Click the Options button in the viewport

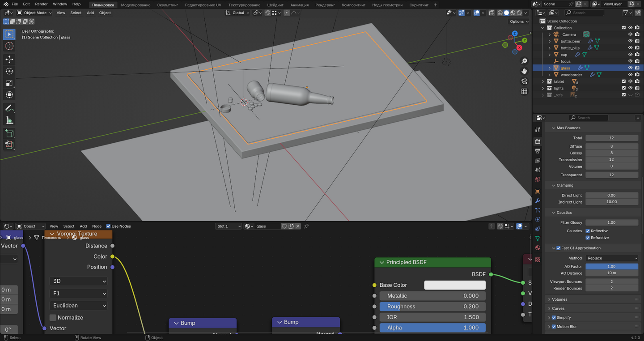click(518, 21)
